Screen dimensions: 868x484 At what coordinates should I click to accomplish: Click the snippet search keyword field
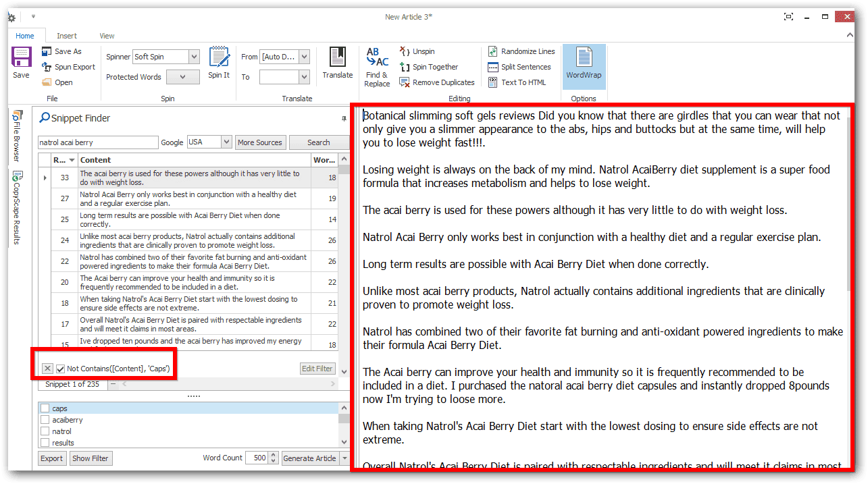point(98,142)
